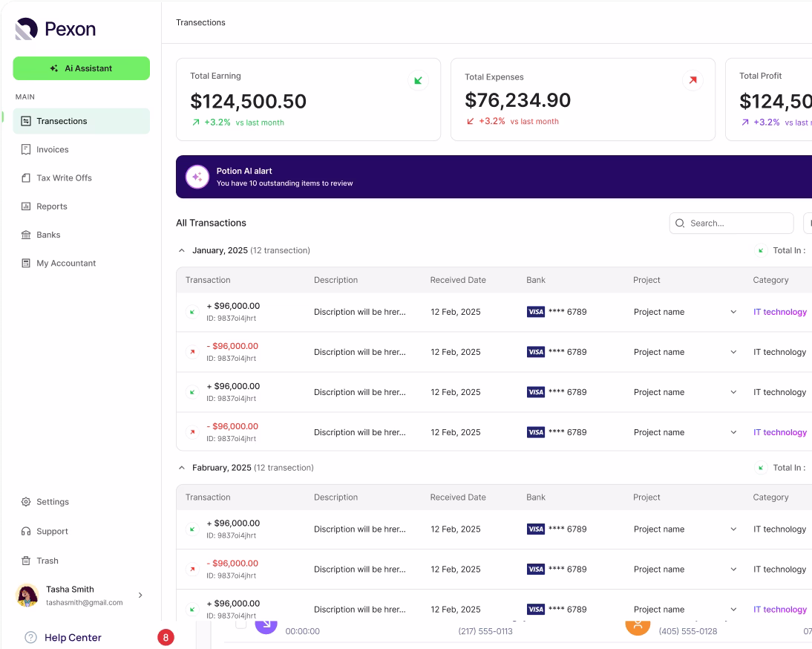Click purple IT technology link in third Fabruary row
The height and width of the screenshot is (649, 812).
tap(780, 610)
